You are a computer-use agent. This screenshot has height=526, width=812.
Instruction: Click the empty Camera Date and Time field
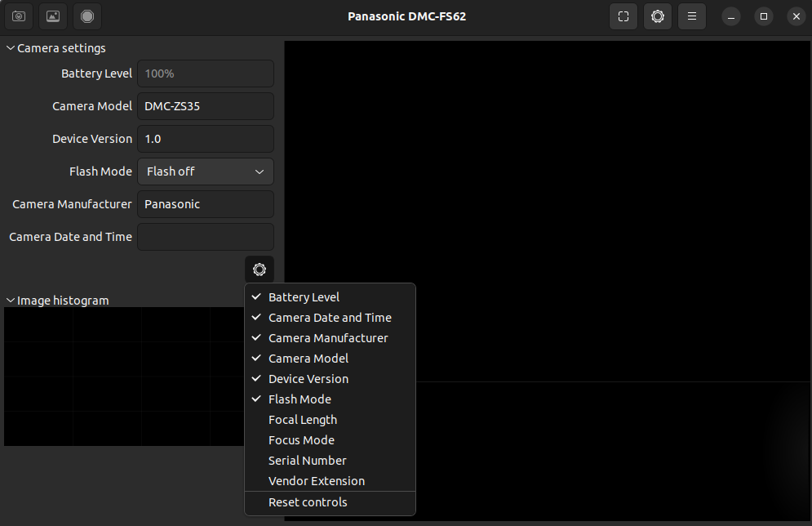[x=206, y=237]
